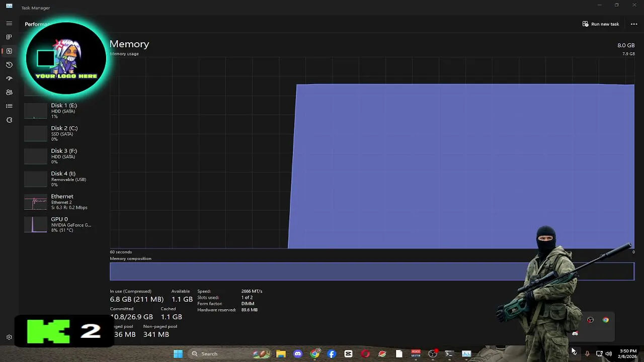The height and width of the screenshot is (362, 644).
Task: Click the Memory heading text
Action: coord(129,44)
